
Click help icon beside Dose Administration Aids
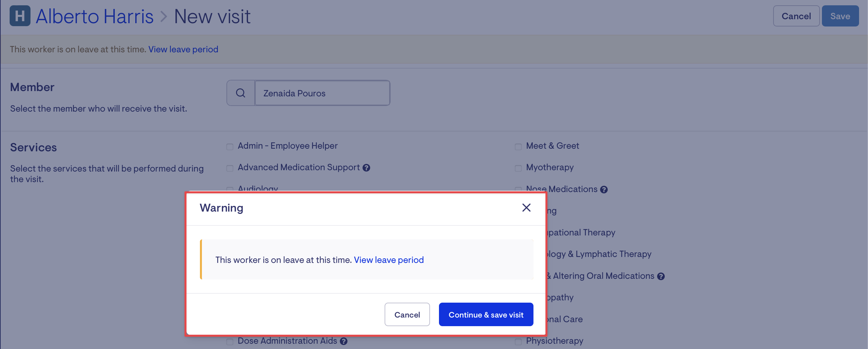click(343, 341)
